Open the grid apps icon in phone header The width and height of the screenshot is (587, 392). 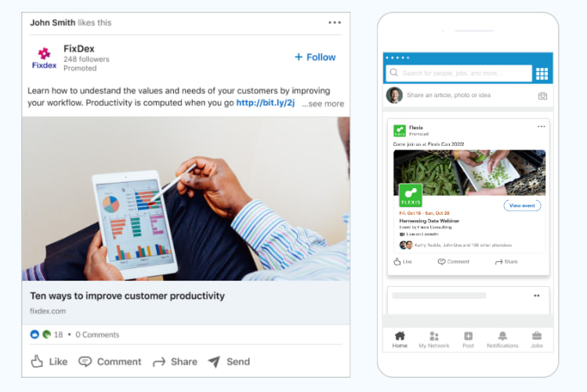point(542,74)
